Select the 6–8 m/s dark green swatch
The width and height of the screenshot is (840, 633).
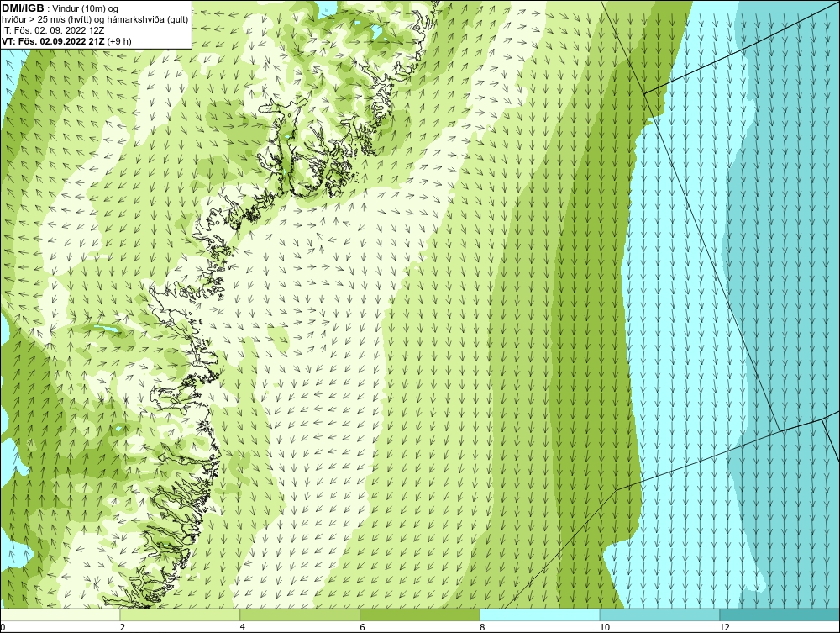coord(420,615)
